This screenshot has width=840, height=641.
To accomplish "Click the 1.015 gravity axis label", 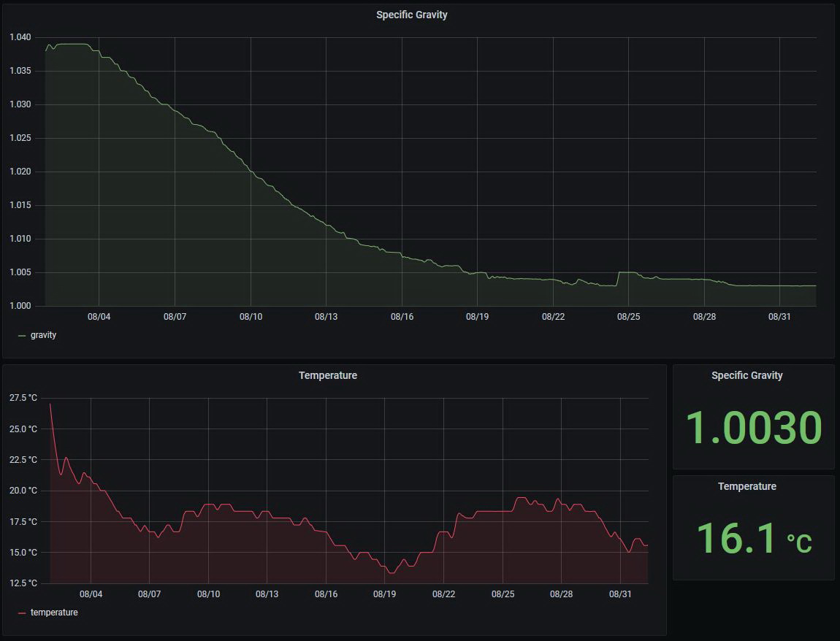I will [20, 205].
